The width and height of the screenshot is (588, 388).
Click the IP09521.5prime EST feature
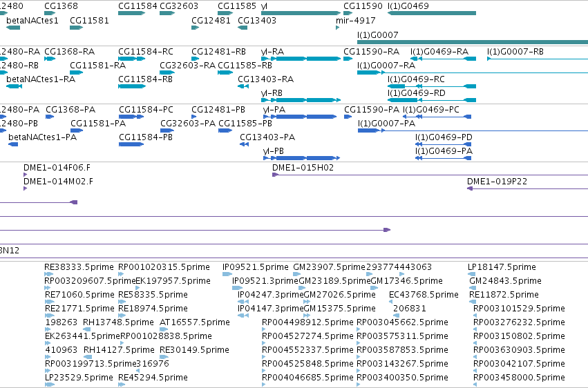[227, 274]
